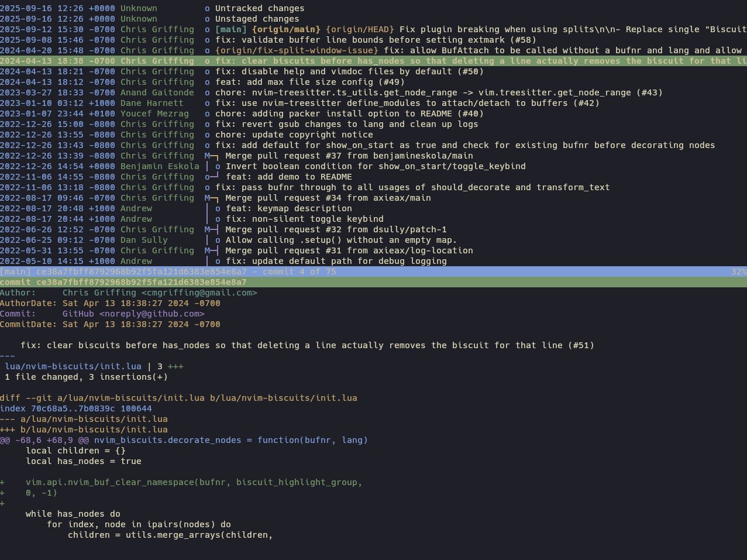Click the merge marker for pull request #32

pyautogui.click(x=208, y=230)
